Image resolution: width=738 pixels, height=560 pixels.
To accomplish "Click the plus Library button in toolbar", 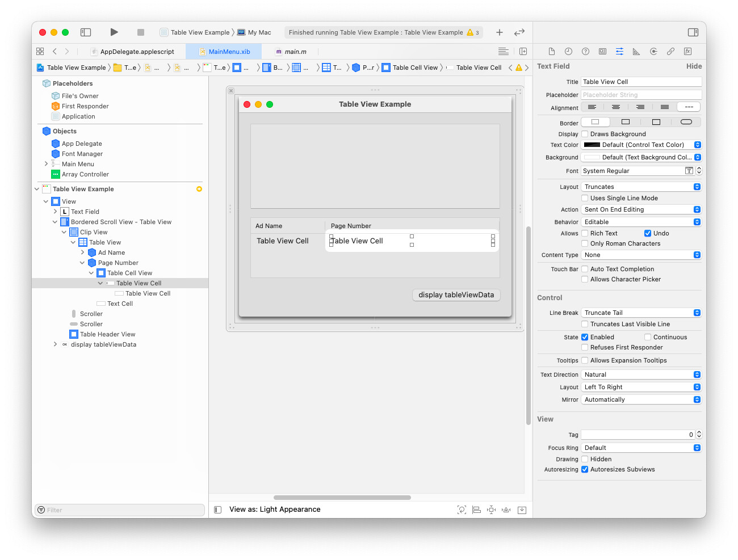I will click(x=500, y=32).
